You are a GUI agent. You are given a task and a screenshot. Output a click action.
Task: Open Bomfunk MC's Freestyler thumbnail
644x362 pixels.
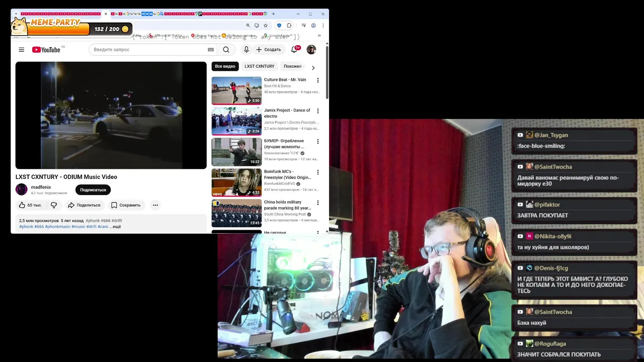point(236,183)
